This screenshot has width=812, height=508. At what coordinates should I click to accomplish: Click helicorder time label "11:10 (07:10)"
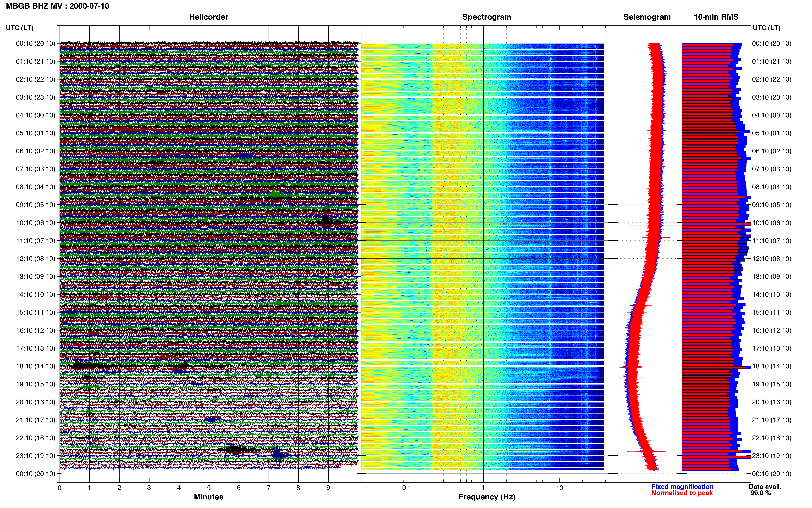[36, 240]
